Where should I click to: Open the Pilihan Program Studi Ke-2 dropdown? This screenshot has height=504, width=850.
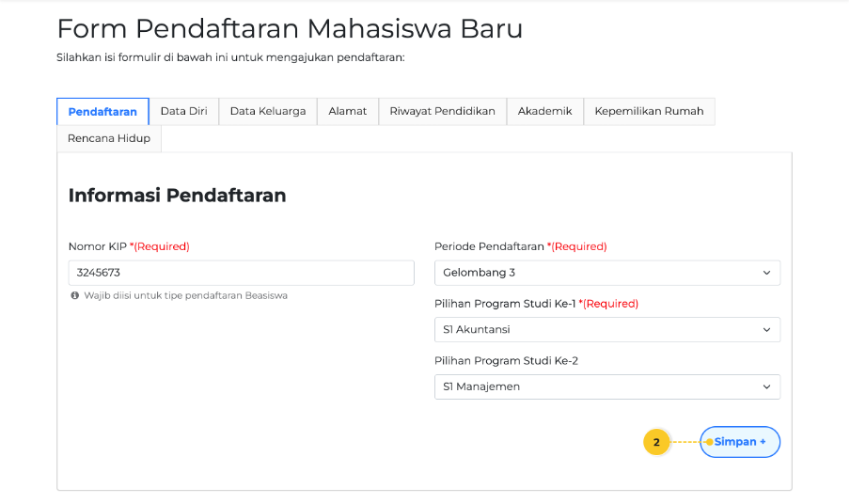(606, 386)
